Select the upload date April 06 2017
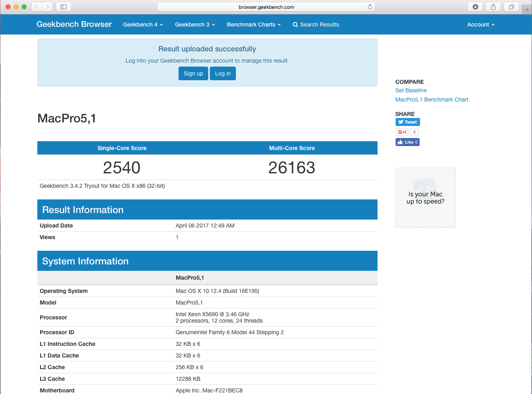The image size is (532, 394). coord(205,225)
